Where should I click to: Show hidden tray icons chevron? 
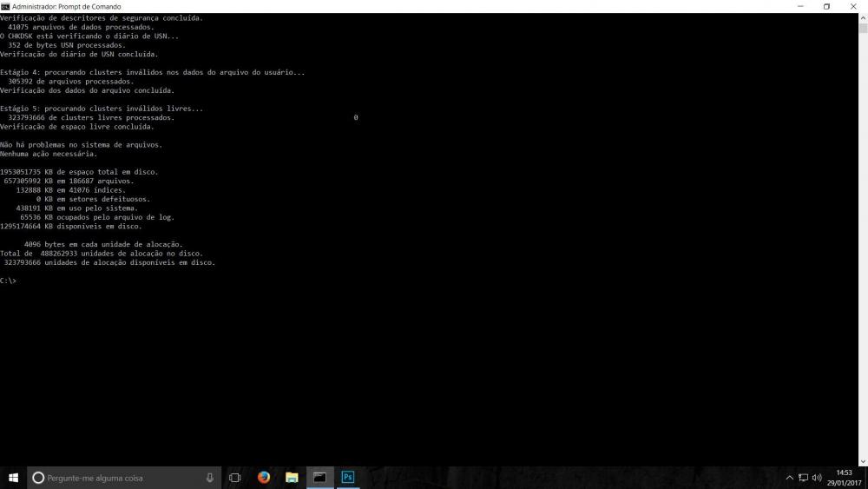(790, 478)
